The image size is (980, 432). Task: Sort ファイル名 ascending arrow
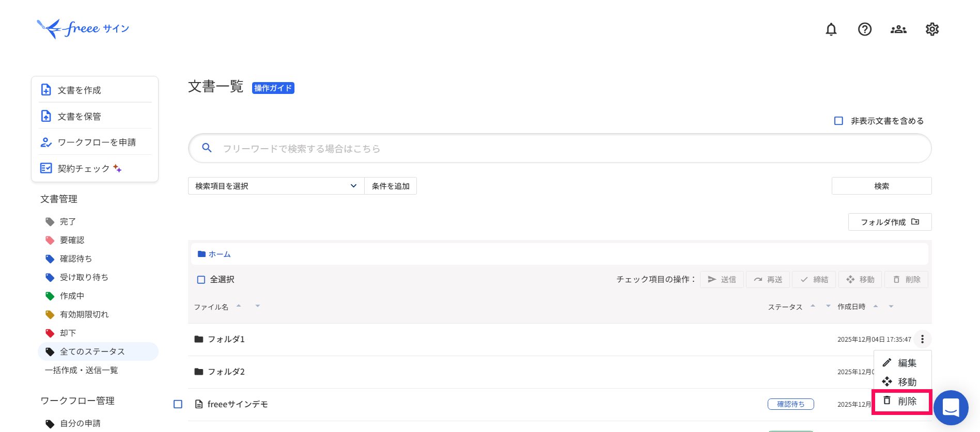click(x=239, y=306)
